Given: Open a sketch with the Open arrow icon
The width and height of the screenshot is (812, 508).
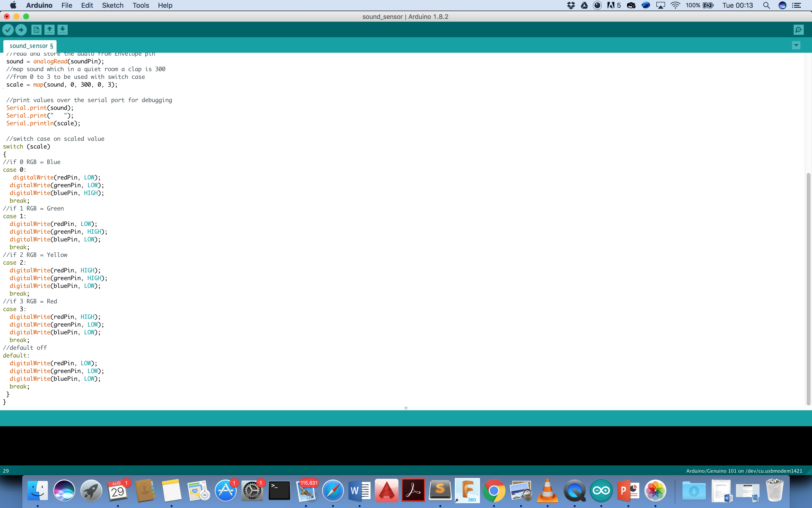Looking at the screenshot, I should pyautogui.click(x=49, y=30).
